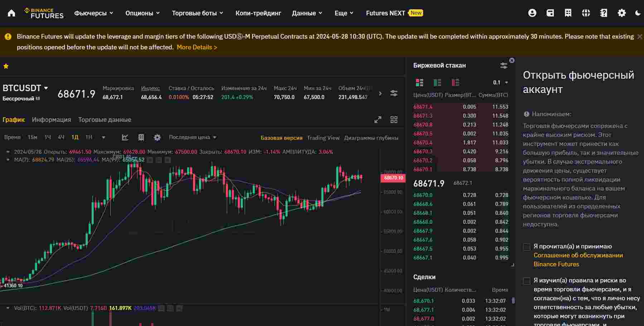Open the BTCUSDT pair selector dropdown
Viewport: 644px width, 326px height.
pos(46,88)
